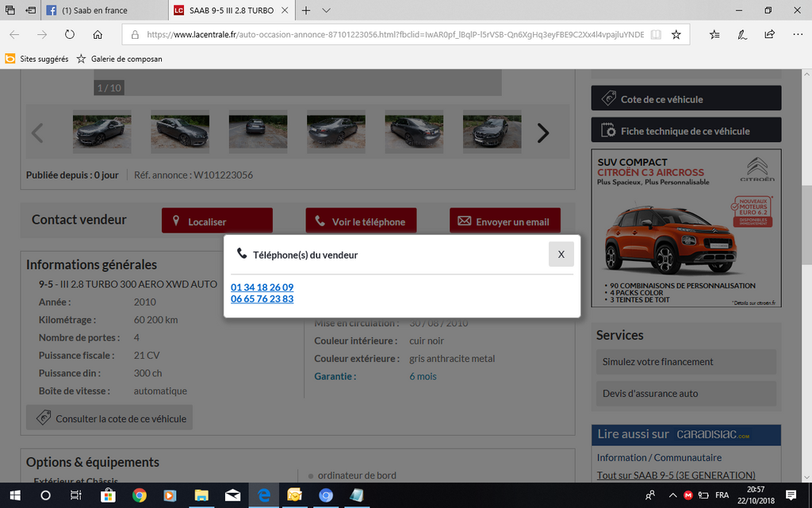This screenshot has height=508, width=812.
Task: Show next photo thumbnails arrow
Action: click(x=542, y=133)
